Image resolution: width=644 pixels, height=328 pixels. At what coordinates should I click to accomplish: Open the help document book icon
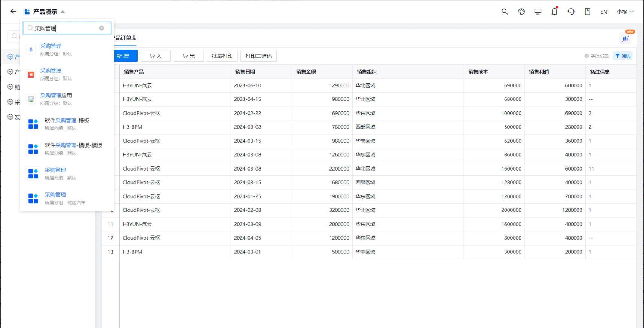point(587,12)
